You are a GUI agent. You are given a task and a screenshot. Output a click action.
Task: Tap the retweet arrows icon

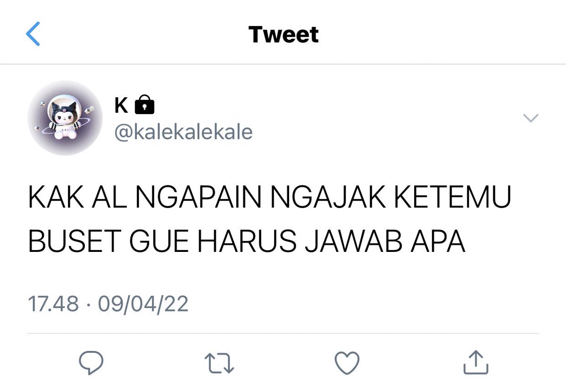click(219, 363)
